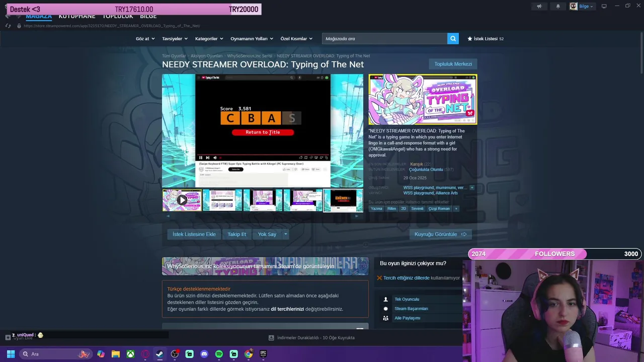This screenshot has height=362, width=644.
Task: Open File Explorer from the taskbar
Action: click(x=116, y=354)
